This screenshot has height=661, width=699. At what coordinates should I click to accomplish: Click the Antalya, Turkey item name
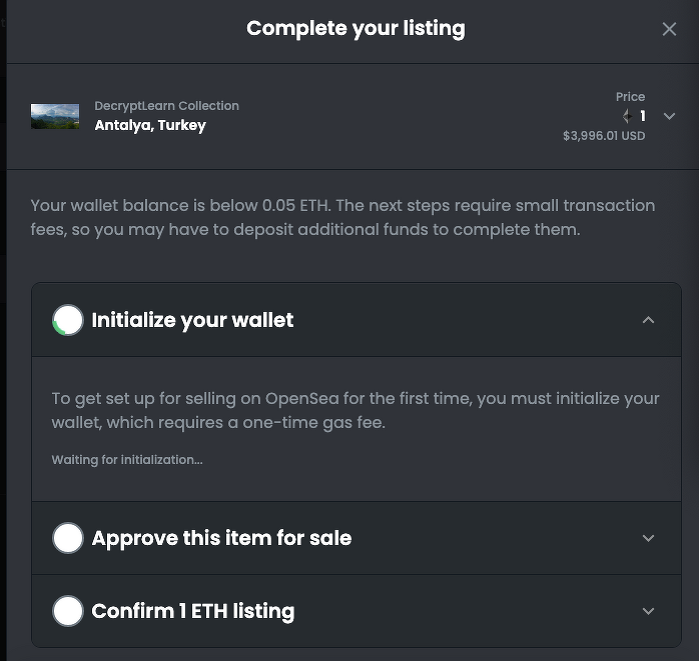pyautogui.click(x=150, y=125)
